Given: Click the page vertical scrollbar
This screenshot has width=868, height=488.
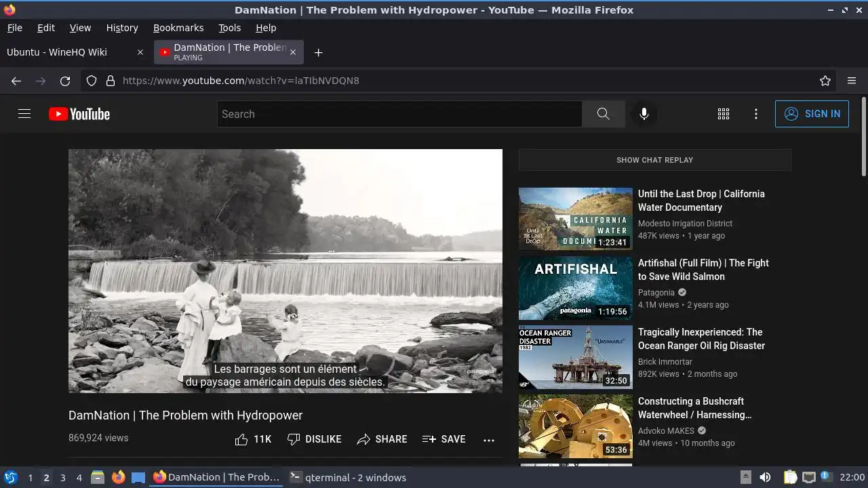Looking at the screenshot, I should (863, 138).
